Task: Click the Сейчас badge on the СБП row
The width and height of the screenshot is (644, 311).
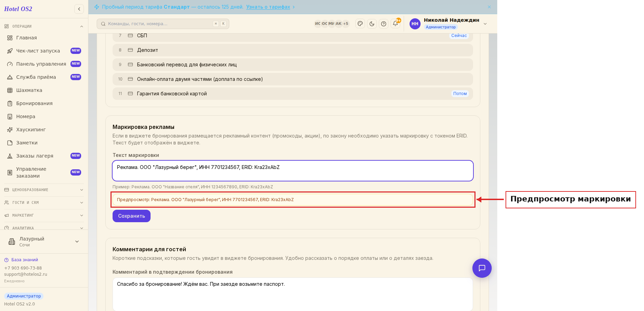Action: (x=459, y=36)
